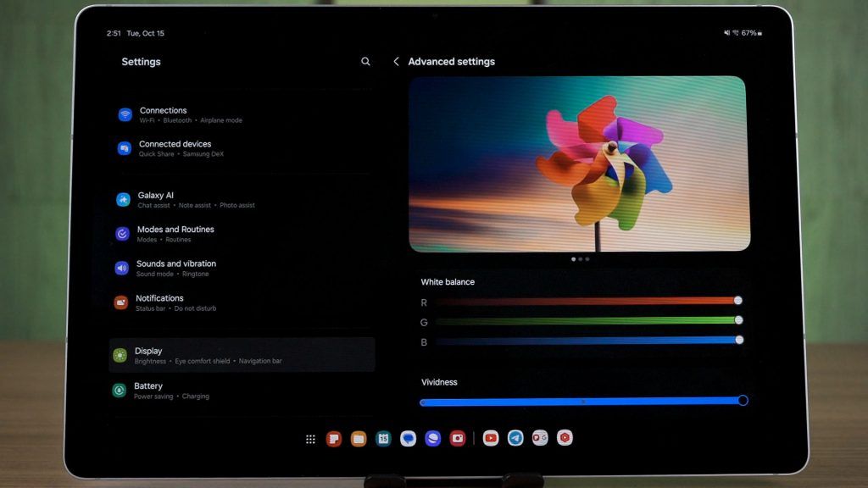Tap the mute icon in status bar
Image resolution: width=868 pixels, height=488 pixels.
tap(726, 33)
